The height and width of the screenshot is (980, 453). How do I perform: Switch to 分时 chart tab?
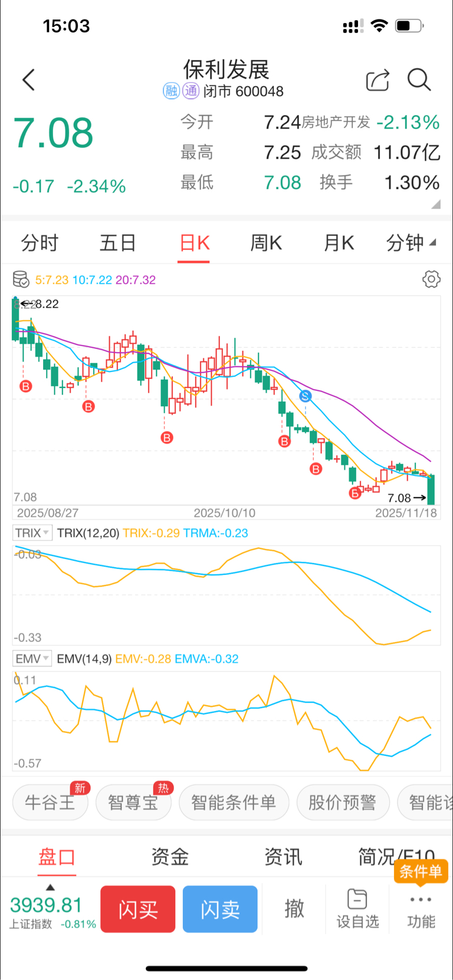[x=40, y=242]
